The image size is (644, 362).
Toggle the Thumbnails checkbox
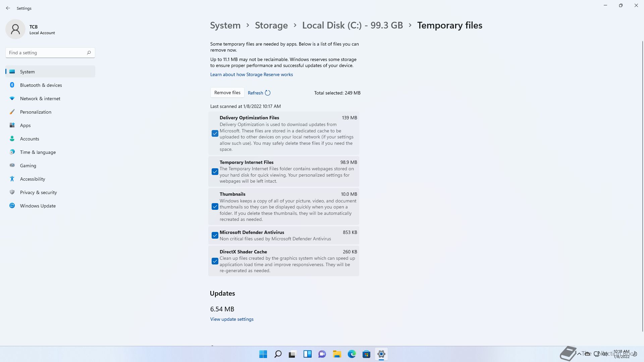coord(215,206)
